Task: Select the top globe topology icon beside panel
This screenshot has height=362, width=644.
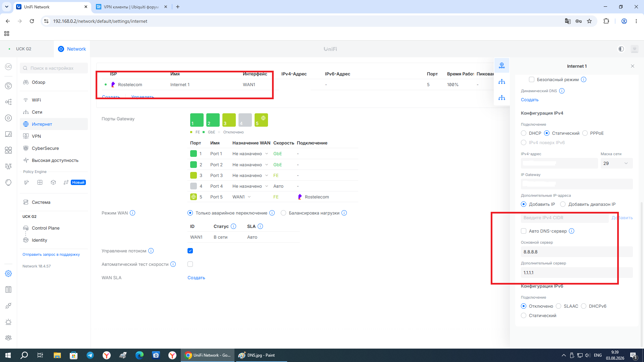Action: coord(502,65)
